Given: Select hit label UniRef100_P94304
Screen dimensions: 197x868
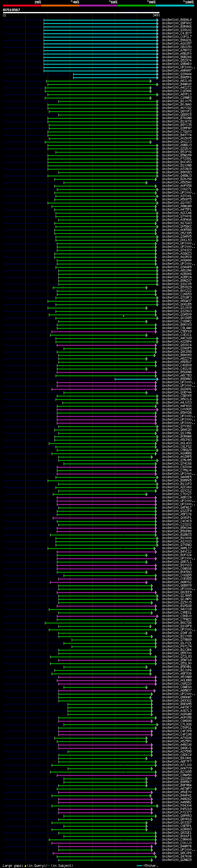Looking at the screenshot, I should (176, 806).
